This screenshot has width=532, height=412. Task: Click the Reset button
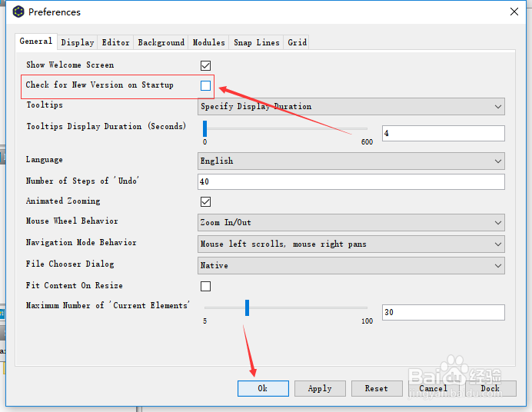[x=377, y=388]
